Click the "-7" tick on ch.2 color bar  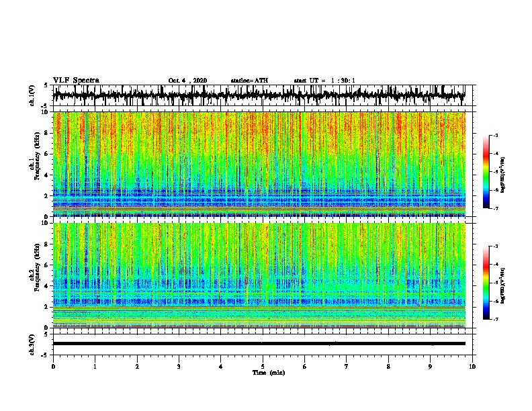coord(496,319)
